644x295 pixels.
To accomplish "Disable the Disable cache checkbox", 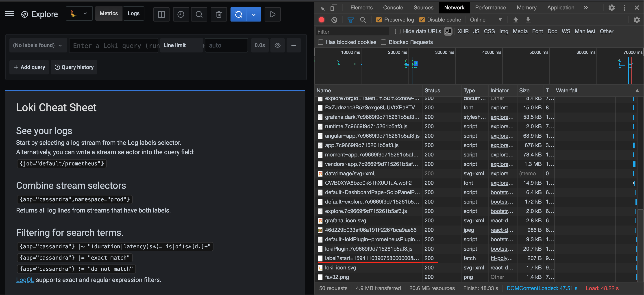I will [422, 20].
